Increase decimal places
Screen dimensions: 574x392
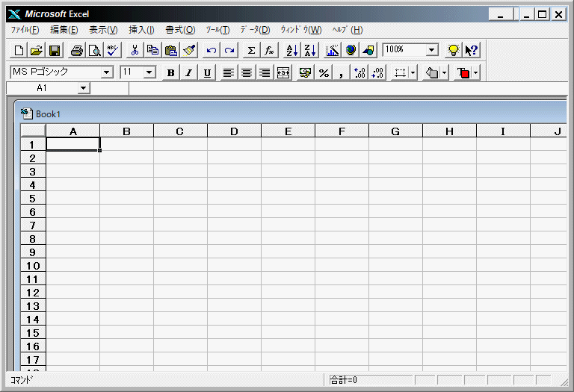pos(359,72)
